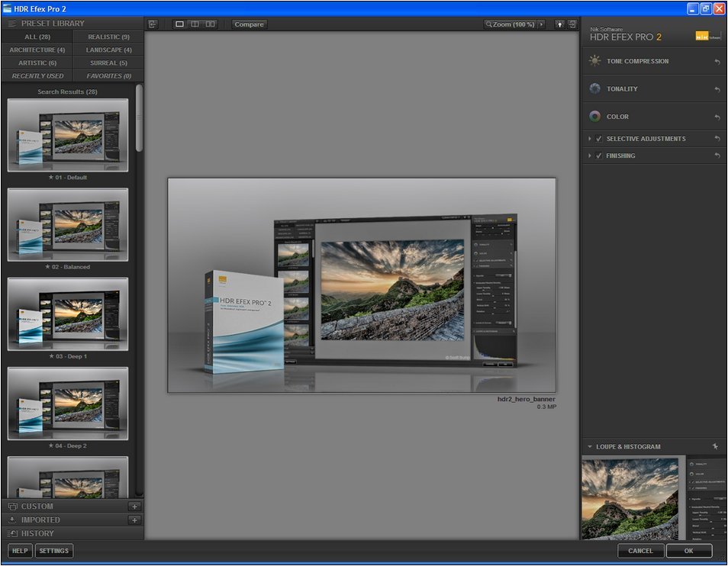Select the single image view mode

(x=179, y=24)
